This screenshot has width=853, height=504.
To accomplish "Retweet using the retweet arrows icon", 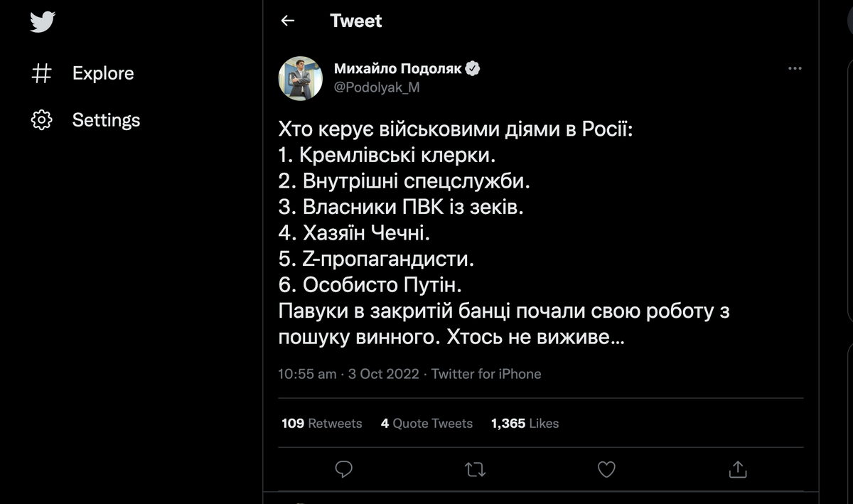I will tap(475, 469).
